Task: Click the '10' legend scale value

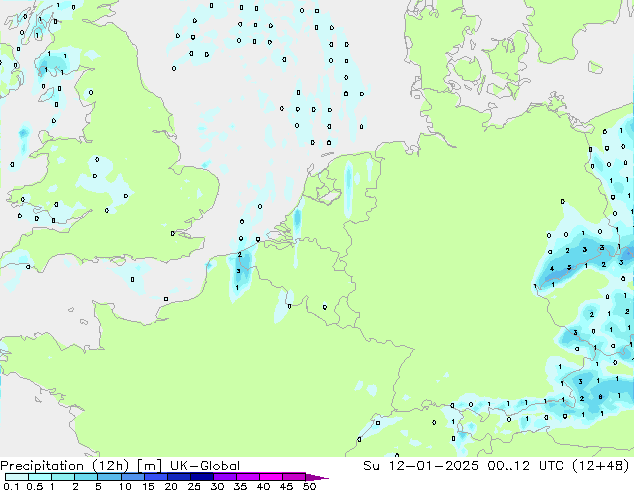Action: (125, 486)
